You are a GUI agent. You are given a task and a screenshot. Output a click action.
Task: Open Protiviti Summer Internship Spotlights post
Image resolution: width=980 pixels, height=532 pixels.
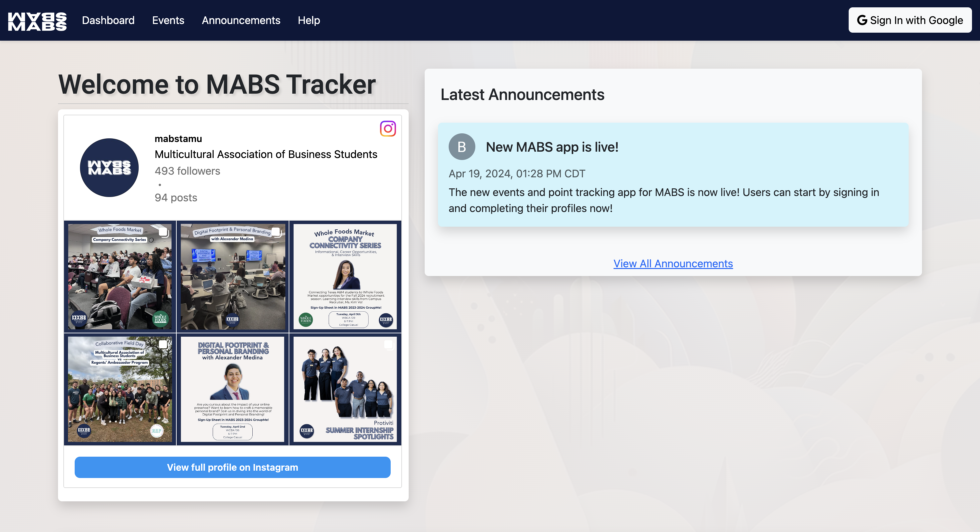tap(345, 389)
